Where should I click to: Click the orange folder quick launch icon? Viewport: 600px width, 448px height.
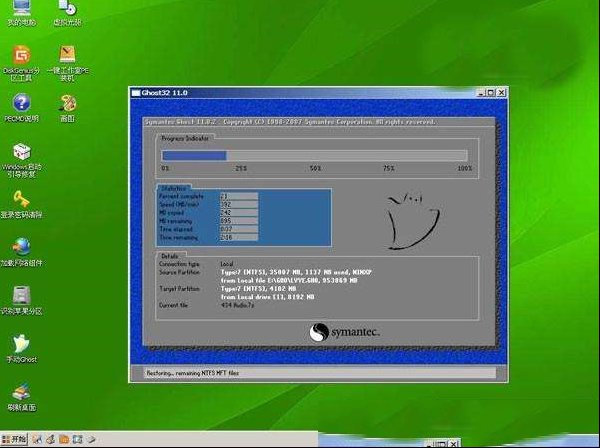[x=64, y=439]
